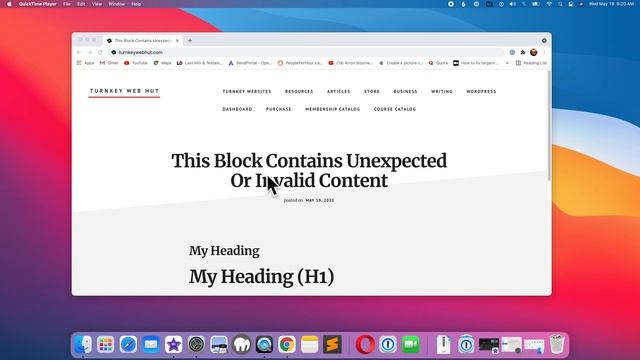This screenshot has width=640, height=360.
Task: Select the 'This Block Contains Unexpected' tab
Action: tap(141, 40)
